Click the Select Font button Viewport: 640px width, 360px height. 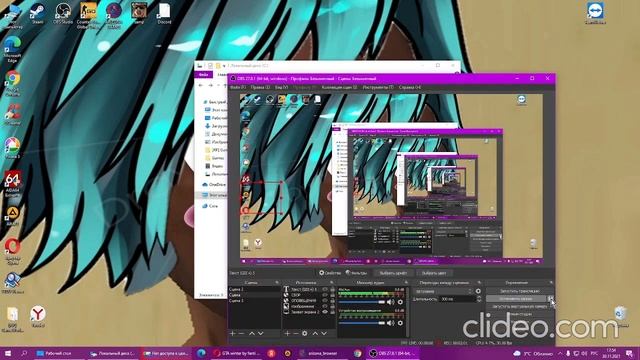393,273
